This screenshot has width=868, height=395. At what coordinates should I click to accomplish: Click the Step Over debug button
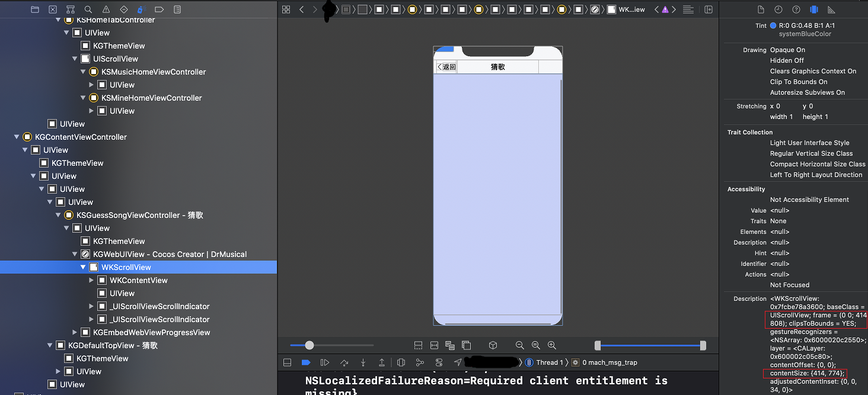(x=344, y=362)
